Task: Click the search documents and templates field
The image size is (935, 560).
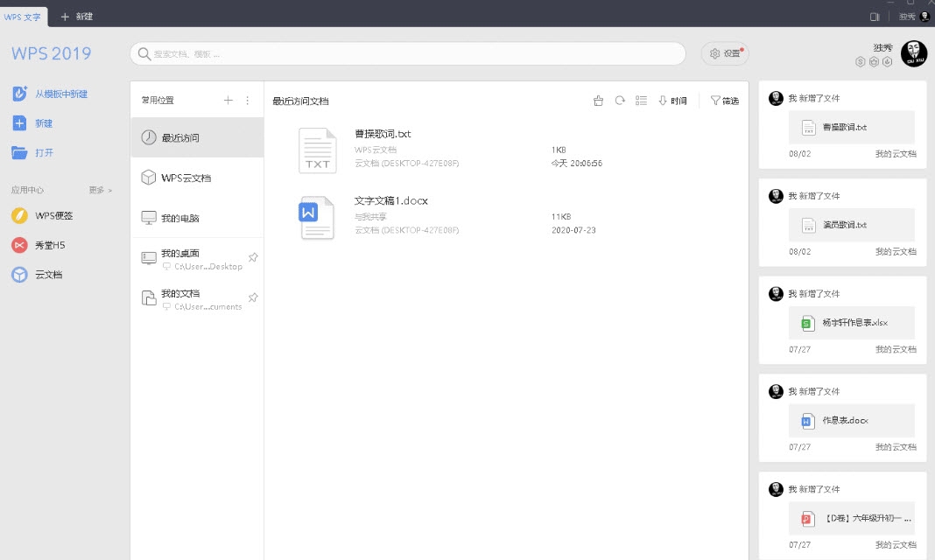Action: point(407,53)
